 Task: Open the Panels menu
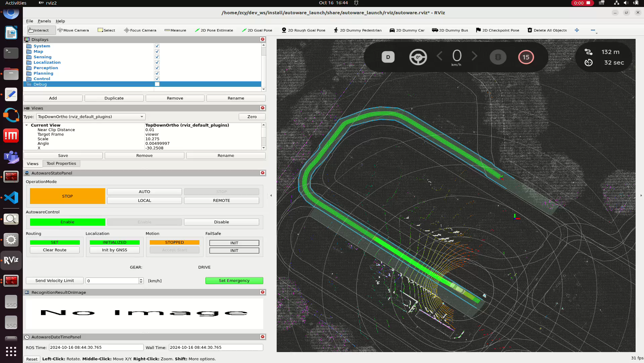coord(44,21)
